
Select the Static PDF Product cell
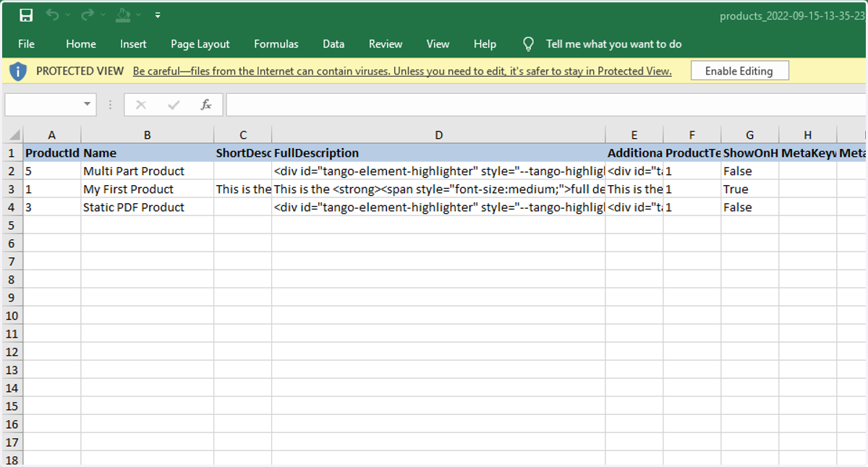click(148, 207)
